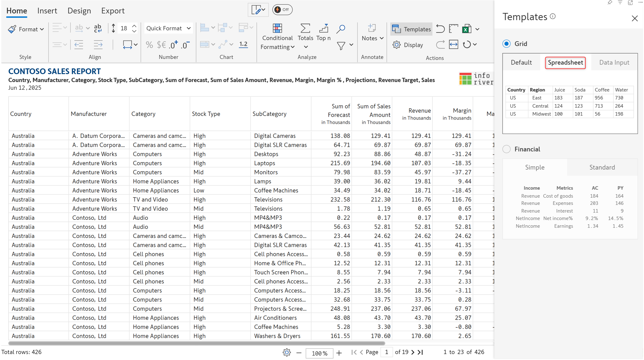
Task: Switch to the Insert ribbon tab
Action: click(47, 11)
